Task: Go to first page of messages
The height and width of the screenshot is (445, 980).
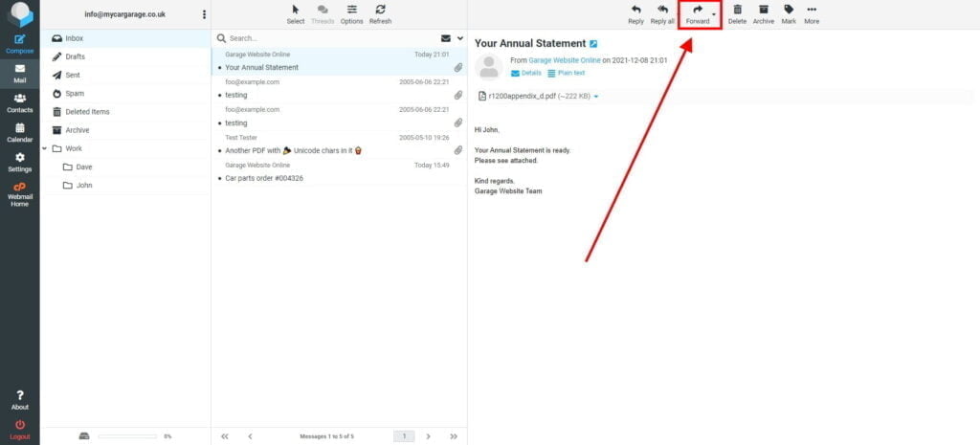Action: [x=225, y=436]
